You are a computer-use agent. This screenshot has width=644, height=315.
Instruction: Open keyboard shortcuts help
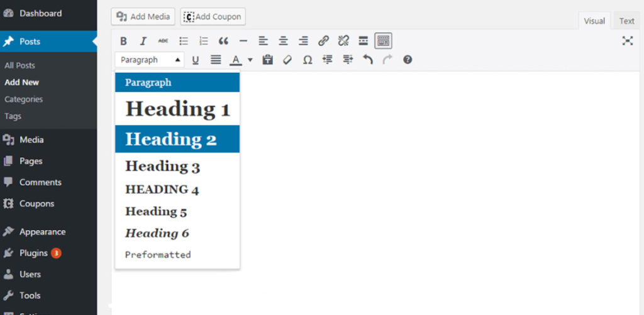(408, 60)
